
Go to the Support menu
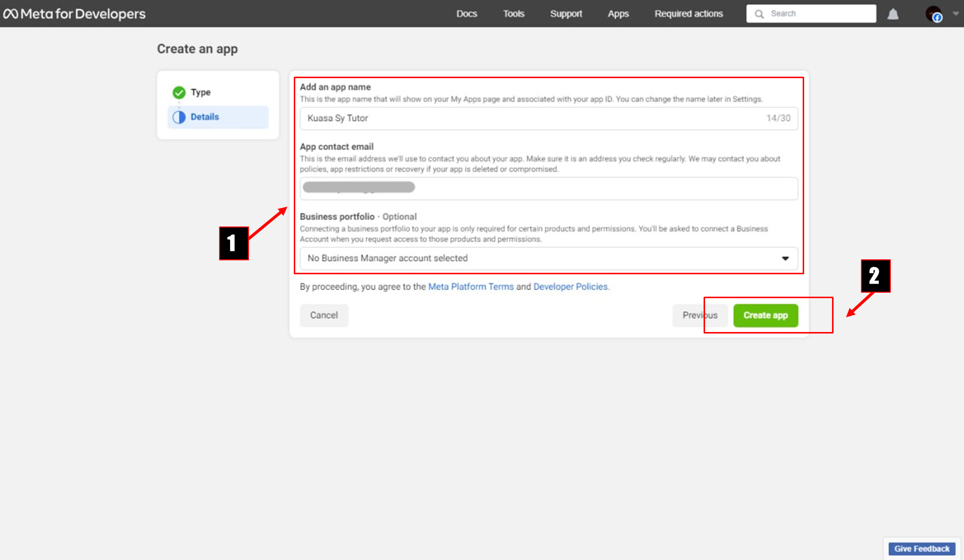click(566, 14)
